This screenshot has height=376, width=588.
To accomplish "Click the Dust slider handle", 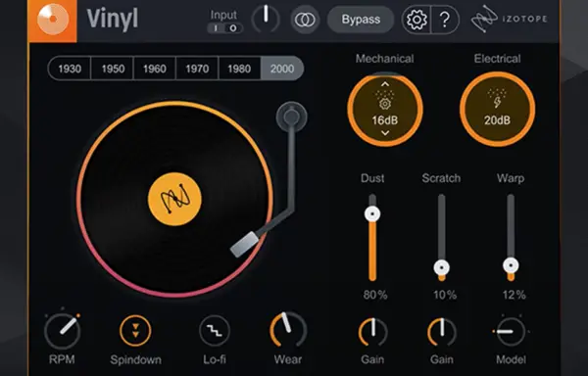I will (x=372, y=214).
